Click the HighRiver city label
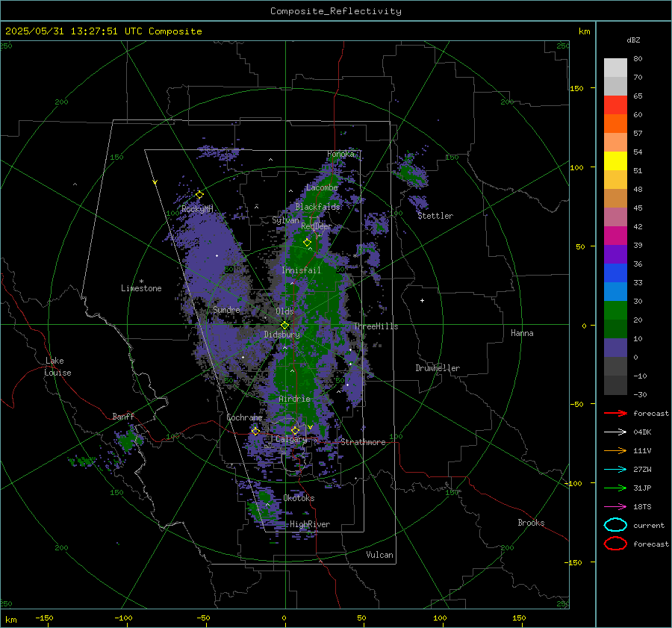672x628 pixels. [310, 524]
